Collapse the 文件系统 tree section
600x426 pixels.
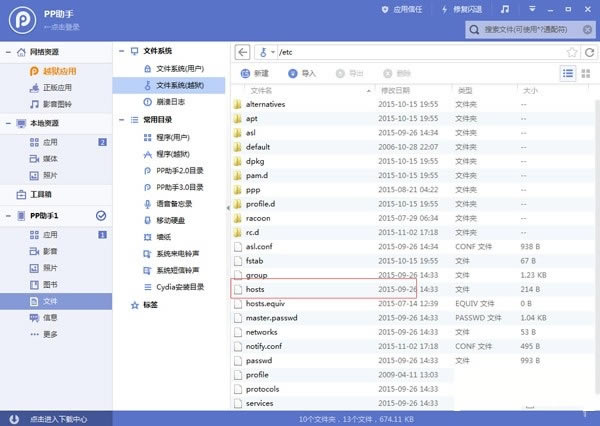pos(122,51)
